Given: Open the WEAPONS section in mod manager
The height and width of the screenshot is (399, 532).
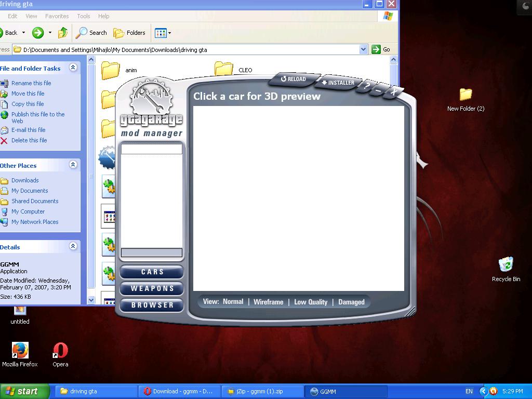Looking at the screenshot, I should click(152, 288).
